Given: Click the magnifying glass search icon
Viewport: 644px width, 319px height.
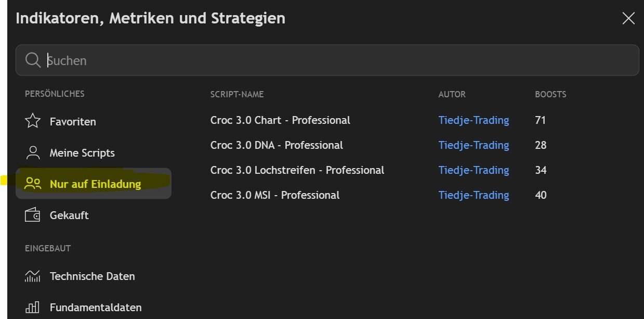Looking at the screenshot, I should click(x=33, y=60).
